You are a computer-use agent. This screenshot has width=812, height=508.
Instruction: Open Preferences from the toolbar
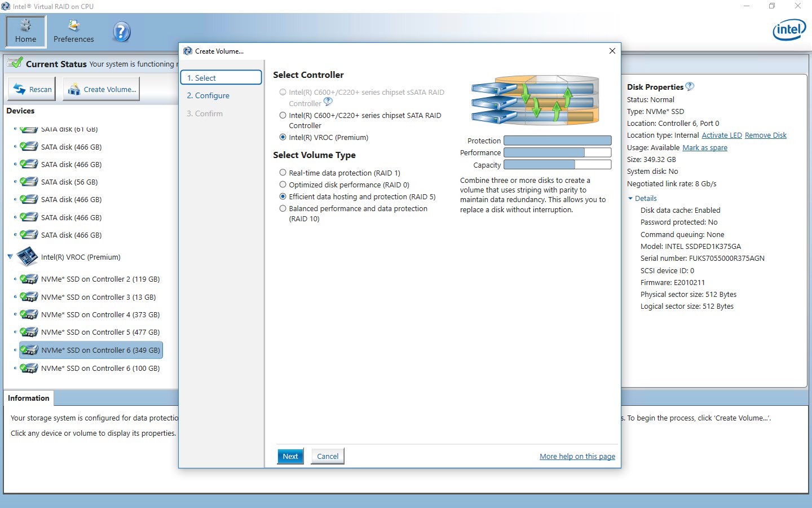coord(73,31)
